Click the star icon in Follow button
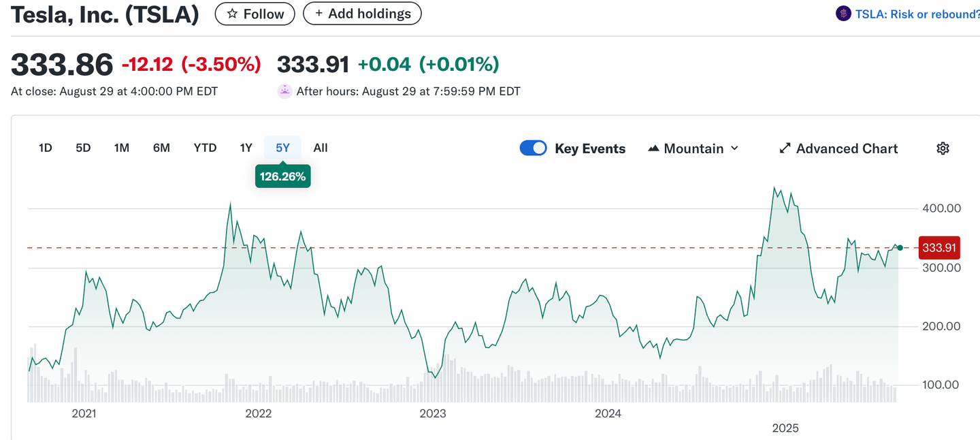This screenshot has width=980, height=440. 232,14
